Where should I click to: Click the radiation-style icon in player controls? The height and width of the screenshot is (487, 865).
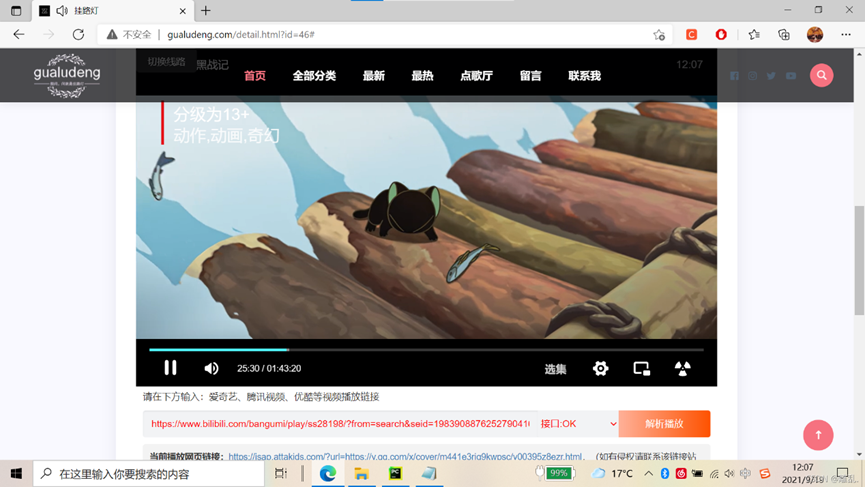(682, 368)
